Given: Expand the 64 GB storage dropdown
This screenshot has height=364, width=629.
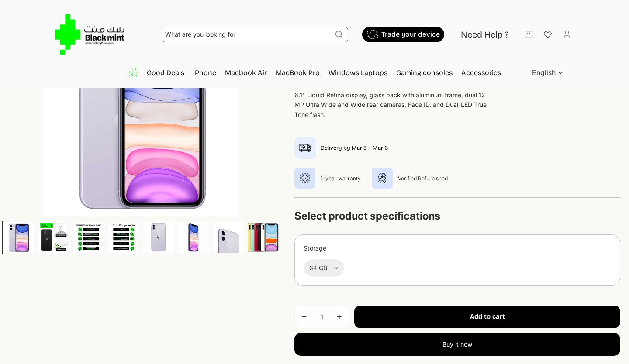Looking at the screenshot, I should point(324,268).
